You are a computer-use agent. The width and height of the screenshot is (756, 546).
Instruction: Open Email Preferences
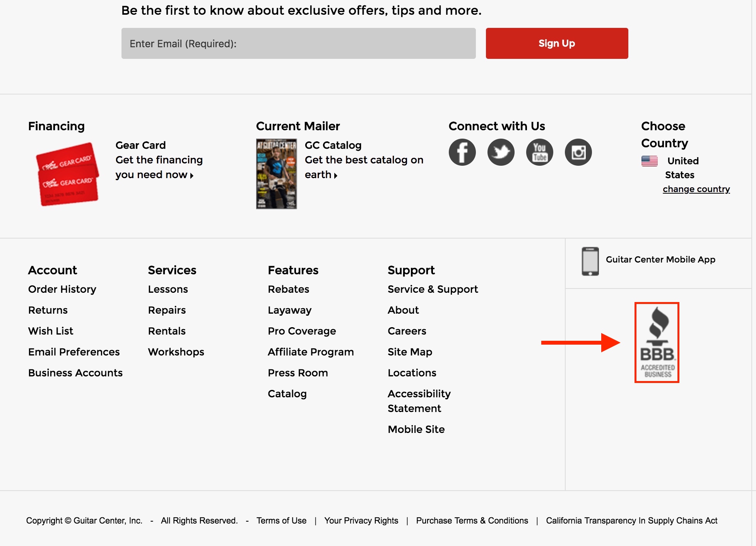point(74,352)
